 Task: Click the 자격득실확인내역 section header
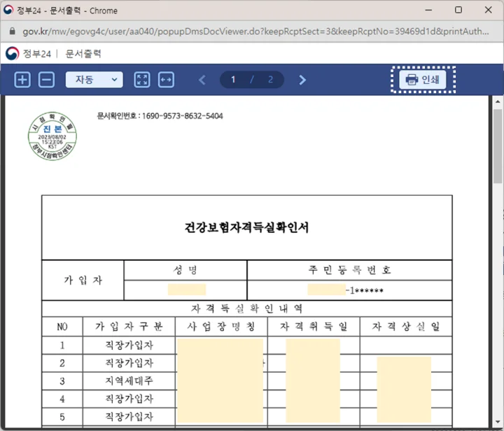[x=247, y=309]
